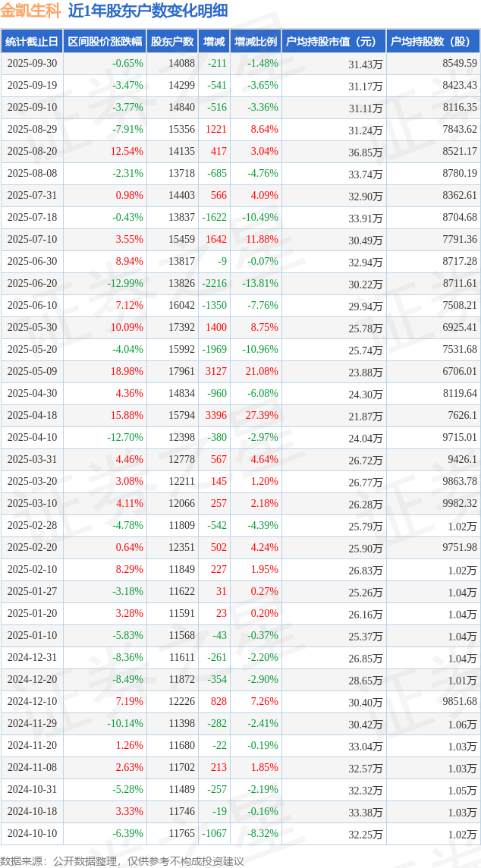Select the 增减比例 column header
This screenshot has width=481, height=868.
click(x=256, y=42)
